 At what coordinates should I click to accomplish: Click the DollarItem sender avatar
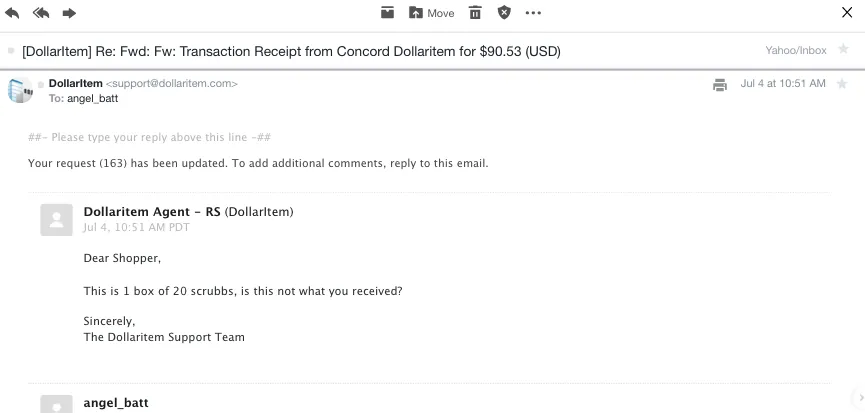pyautogui.click(x=20, y=90)
